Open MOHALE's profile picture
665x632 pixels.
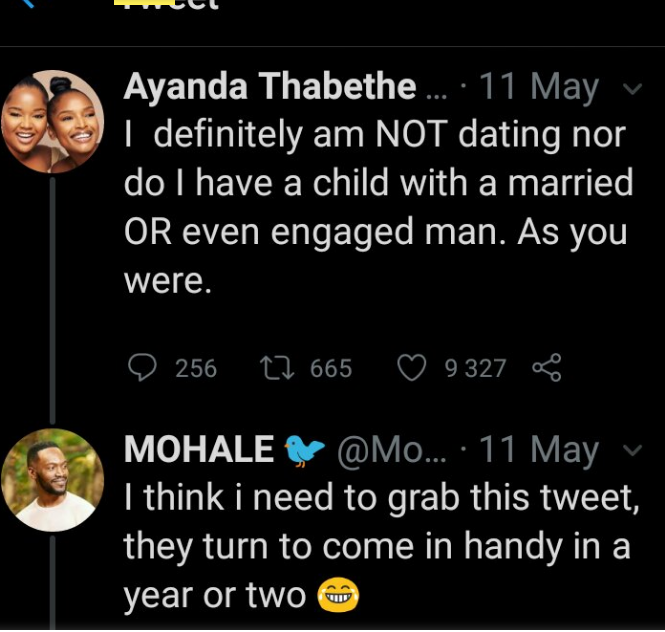[x=53, y=480]
